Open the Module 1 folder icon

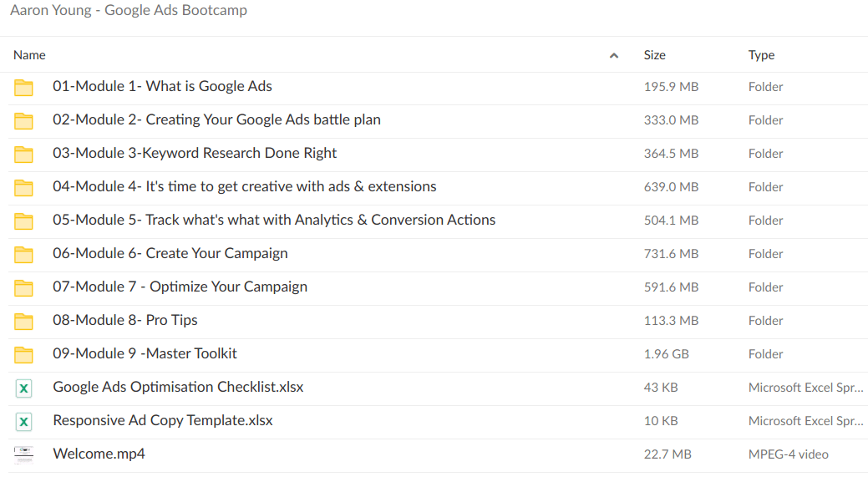point(23,87)
